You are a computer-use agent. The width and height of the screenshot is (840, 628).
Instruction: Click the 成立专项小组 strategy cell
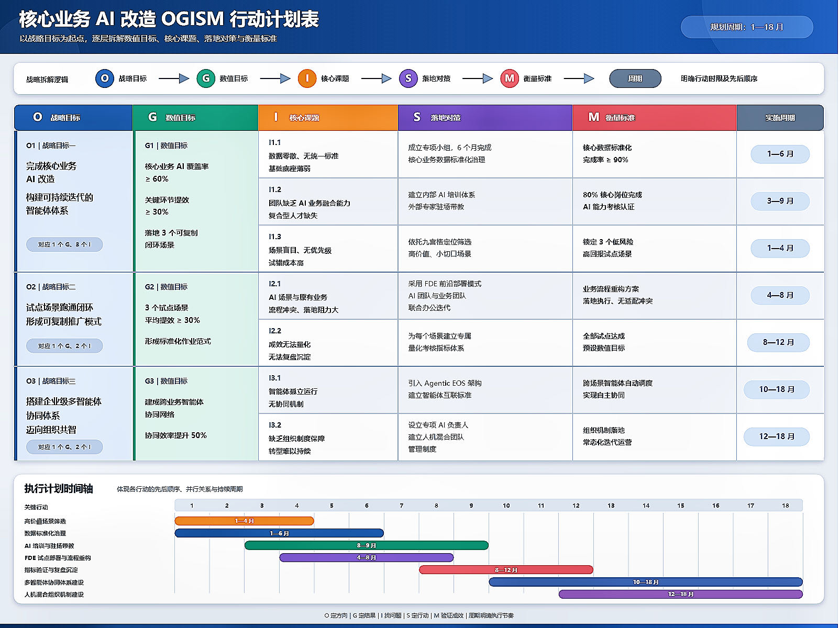485,154
